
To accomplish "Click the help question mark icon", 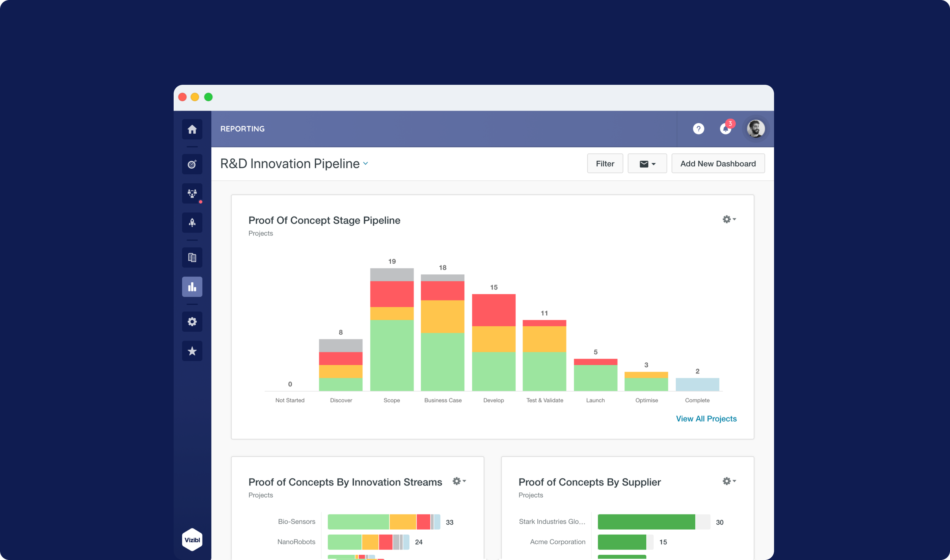I will (x=698, y=129).
